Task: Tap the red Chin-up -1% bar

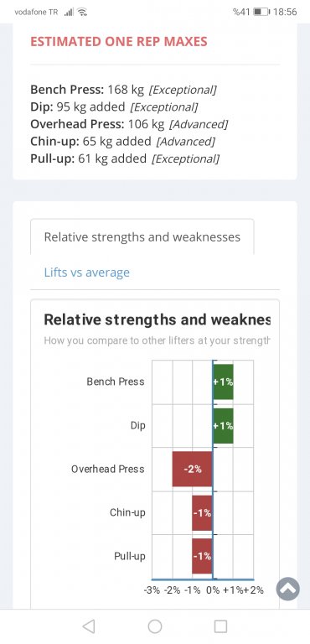Action: coord(202,512)
